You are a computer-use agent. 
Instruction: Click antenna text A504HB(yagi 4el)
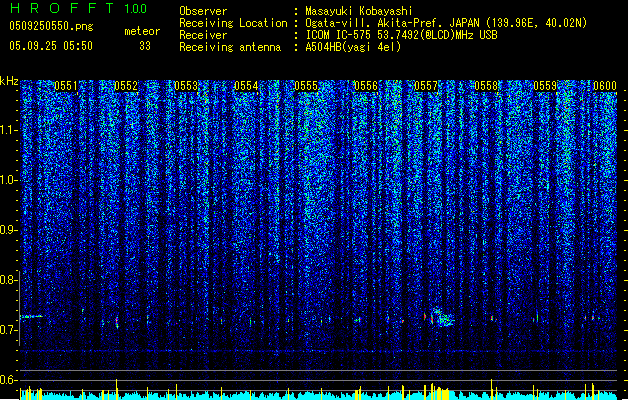[x=353, y=47]
